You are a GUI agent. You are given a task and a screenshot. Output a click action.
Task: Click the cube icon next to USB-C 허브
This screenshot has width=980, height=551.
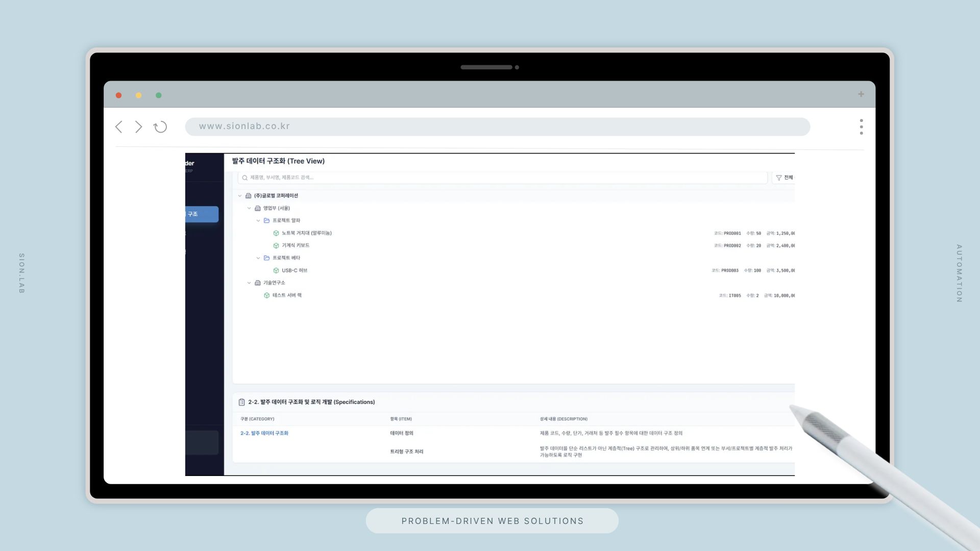[276, 271]
